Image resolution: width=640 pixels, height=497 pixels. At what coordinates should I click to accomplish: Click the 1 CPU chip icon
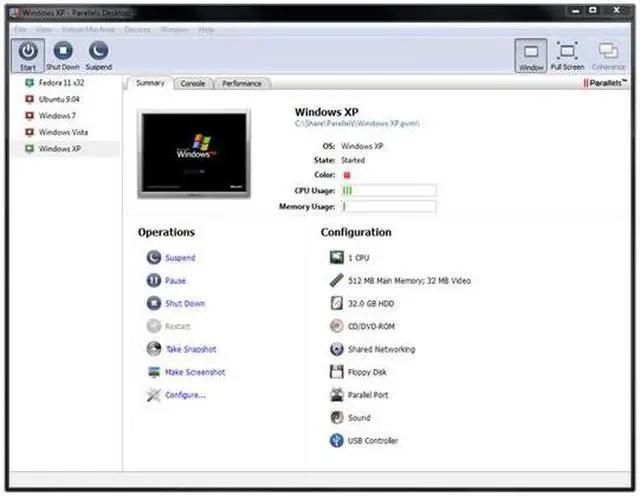(x=337, y=257)
